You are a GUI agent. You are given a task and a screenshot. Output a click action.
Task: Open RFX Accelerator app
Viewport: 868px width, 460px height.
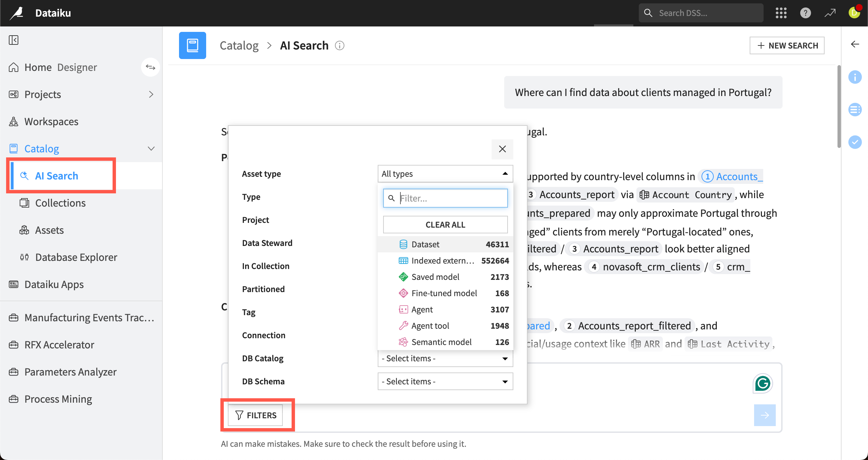click(81, 345)
